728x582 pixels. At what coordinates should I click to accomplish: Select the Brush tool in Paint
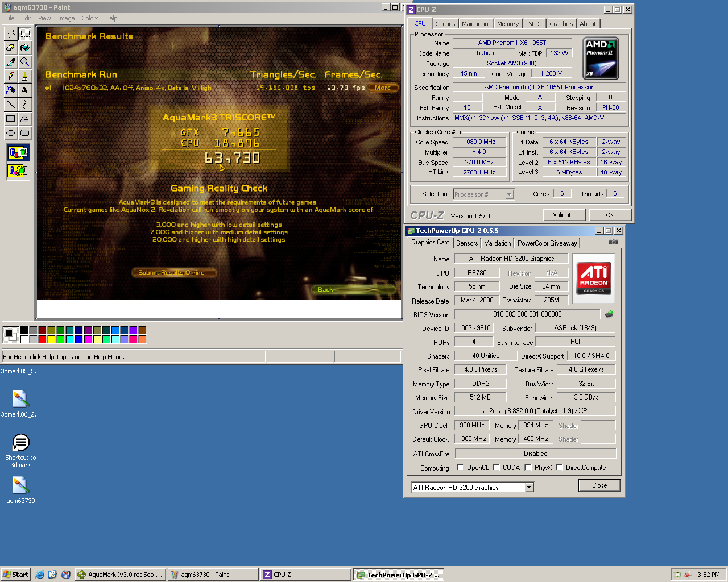coord(25,76)
